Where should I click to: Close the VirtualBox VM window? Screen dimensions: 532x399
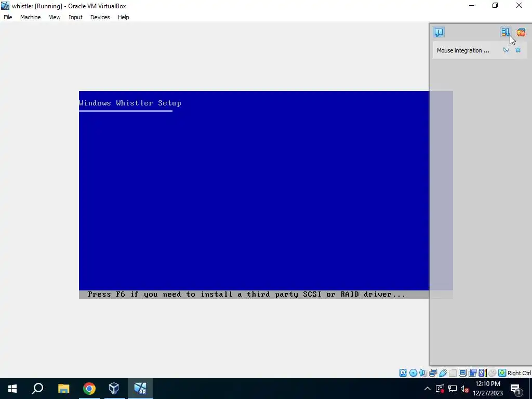[x=519, y=5]
